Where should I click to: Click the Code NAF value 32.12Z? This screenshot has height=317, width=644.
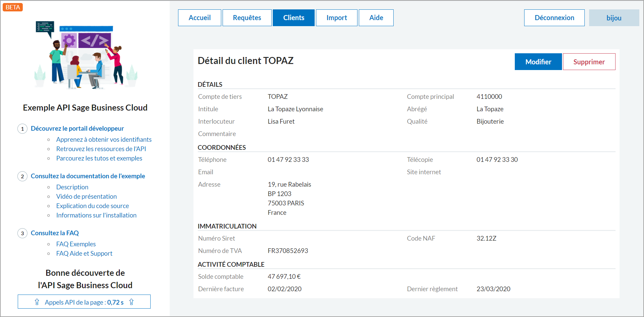(486, 238)
